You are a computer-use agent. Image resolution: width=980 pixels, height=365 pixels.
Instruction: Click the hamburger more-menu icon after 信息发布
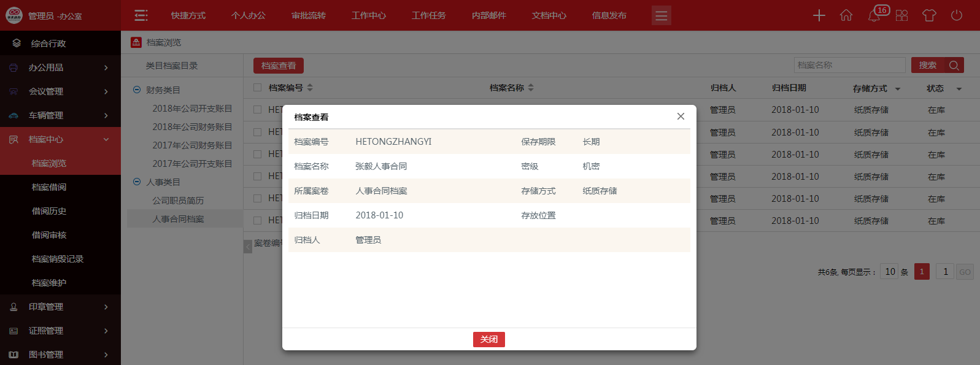pyautogui.click(x=661, y=15)
